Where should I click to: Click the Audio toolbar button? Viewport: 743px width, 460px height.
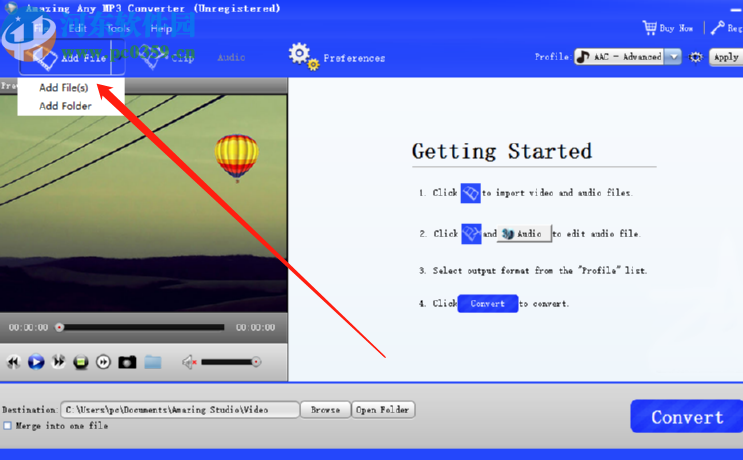coord(231,57)
